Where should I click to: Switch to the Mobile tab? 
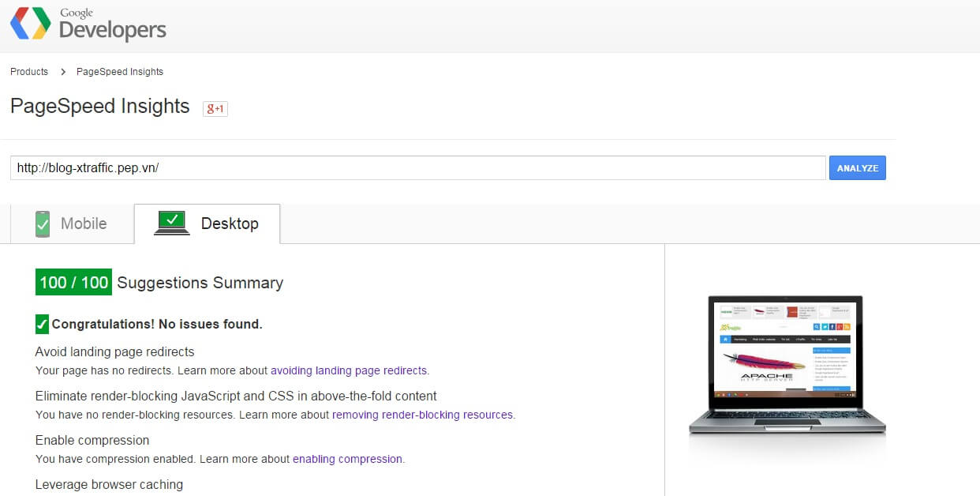pyautogui.click(x=72, y=224)
